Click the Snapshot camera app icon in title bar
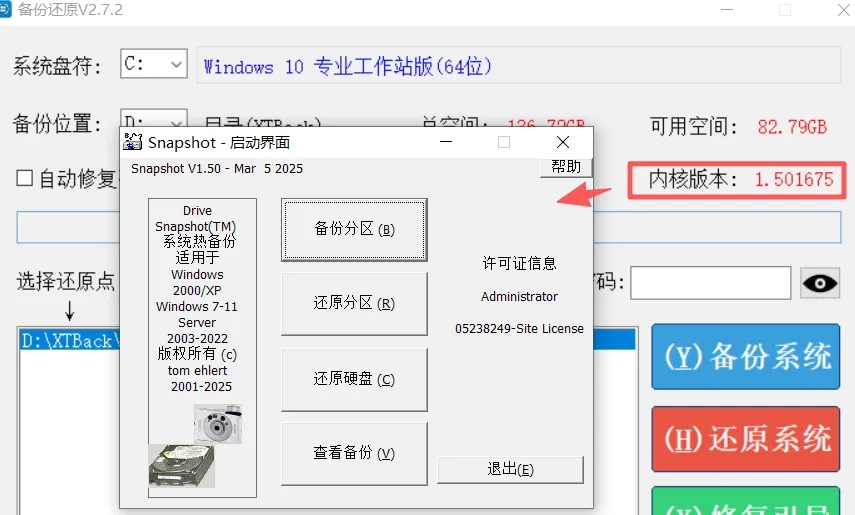The width and height of the screenshot is (855, 515). [x=133, y=142]
